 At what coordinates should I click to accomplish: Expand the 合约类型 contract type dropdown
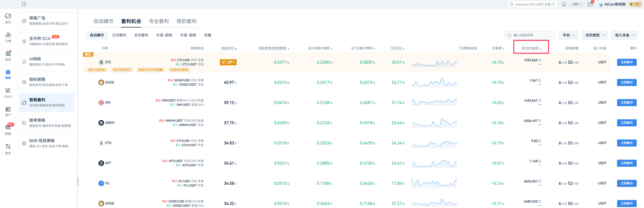[594, 35]
